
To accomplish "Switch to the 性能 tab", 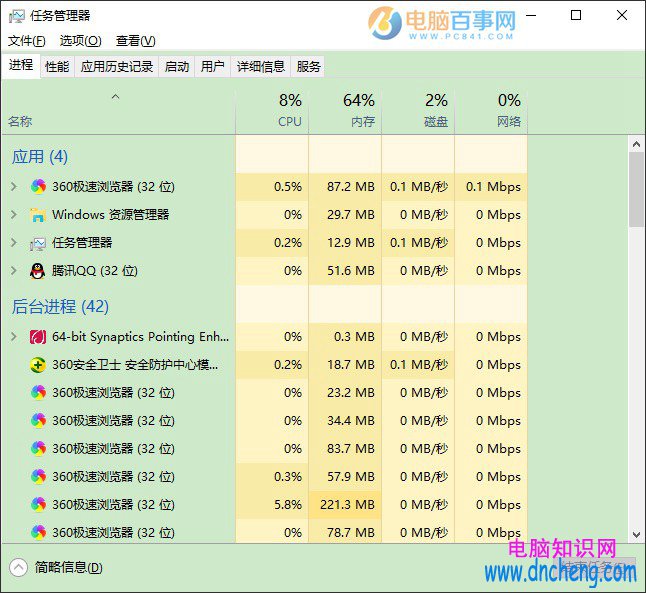I will pyautogui.click(x=57, y=66).
